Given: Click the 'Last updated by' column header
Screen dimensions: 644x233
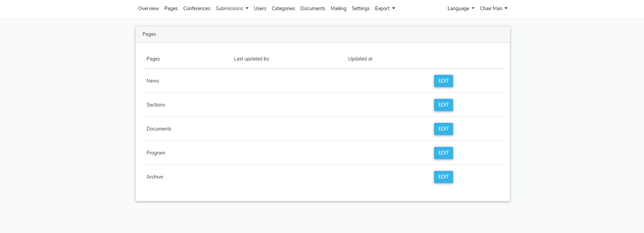Looking at the screenshot, I should click(x=251, y=59).
